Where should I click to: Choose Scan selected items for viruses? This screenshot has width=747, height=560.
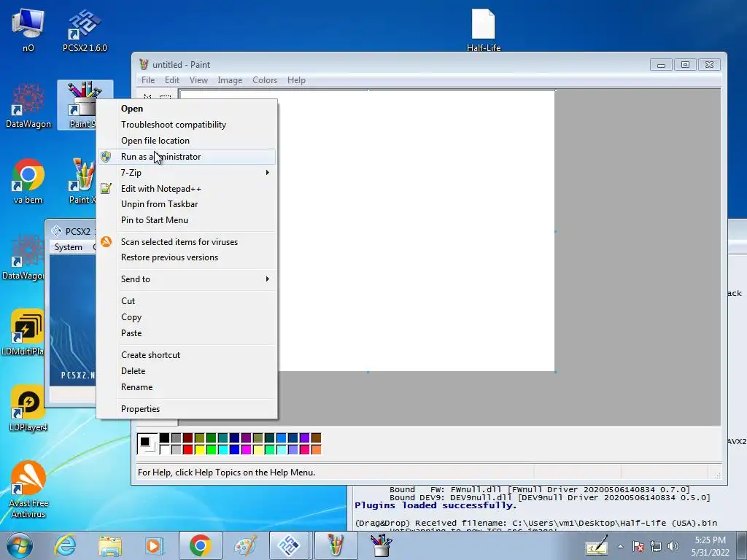click(x=187, y=242)
